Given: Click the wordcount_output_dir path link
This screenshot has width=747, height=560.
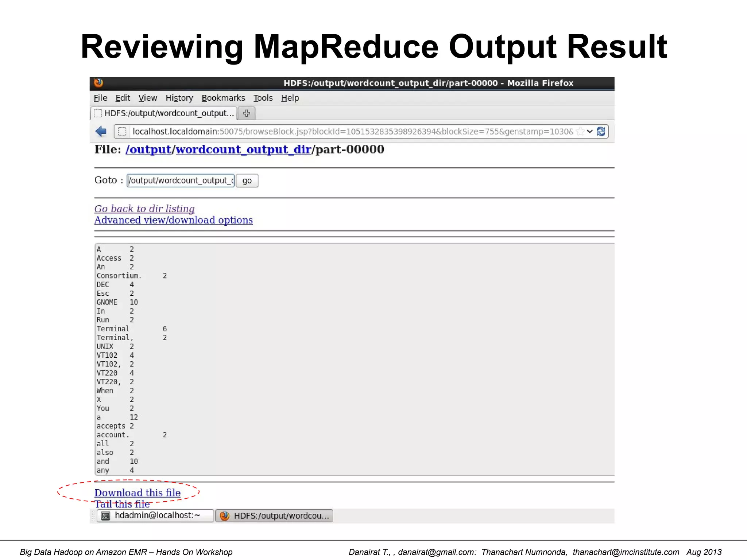Looking at the screenshot, I should (244, 149).
